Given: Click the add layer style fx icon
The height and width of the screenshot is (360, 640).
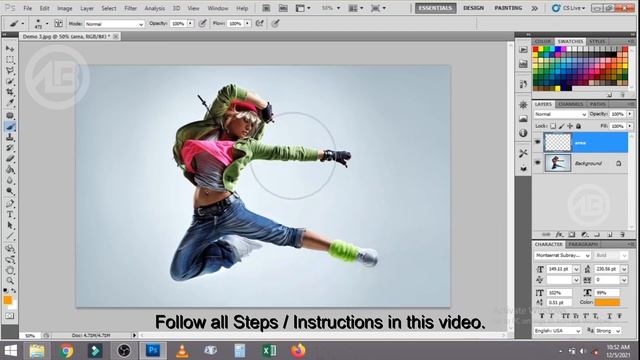Looking at the screenshot, I should (559, 235).
